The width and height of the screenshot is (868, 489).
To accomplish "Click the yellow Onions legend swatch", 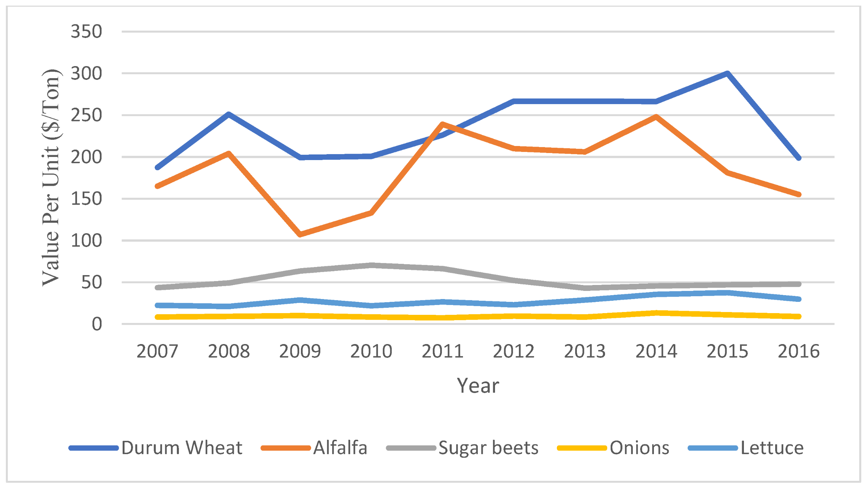I will click(x=582, y=448).
